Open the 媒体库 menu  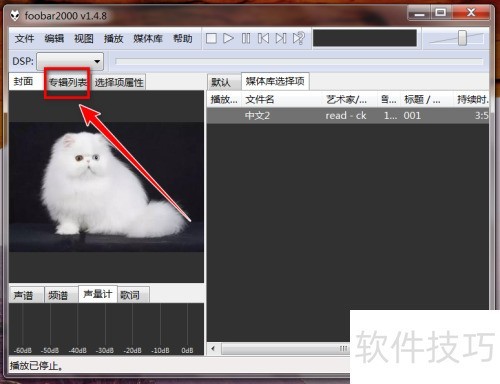pyautogui.click(x=148, y=39)
